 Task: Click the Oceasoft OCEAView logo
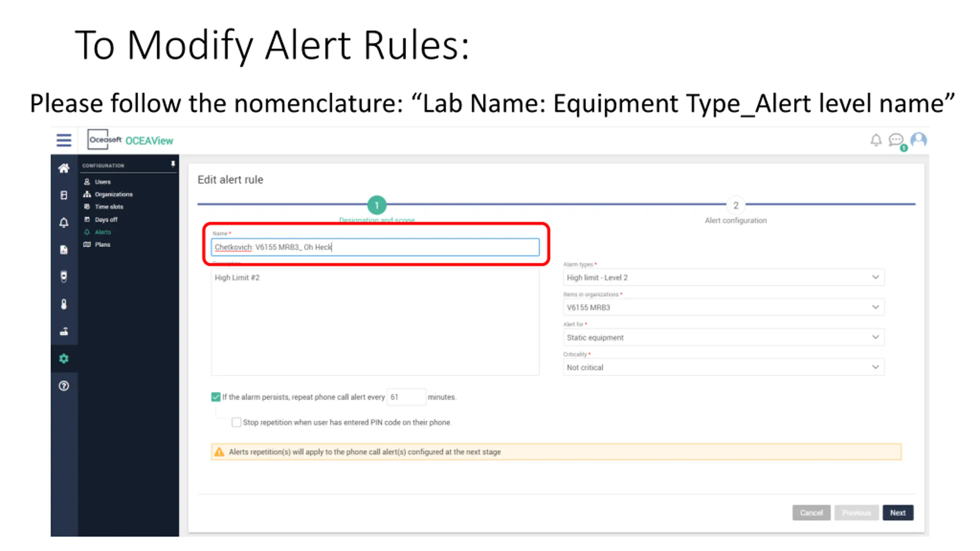(130, 140)
